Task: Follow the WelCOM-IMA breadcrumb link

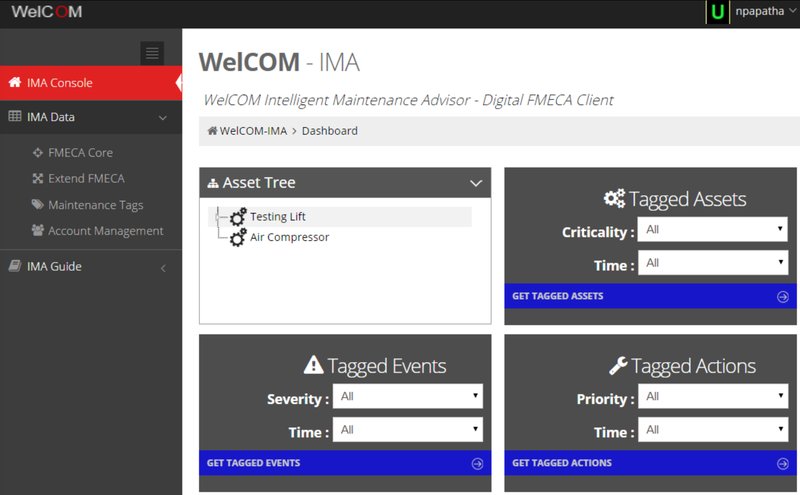Action: pyautogui.click(x=253, y=131)
